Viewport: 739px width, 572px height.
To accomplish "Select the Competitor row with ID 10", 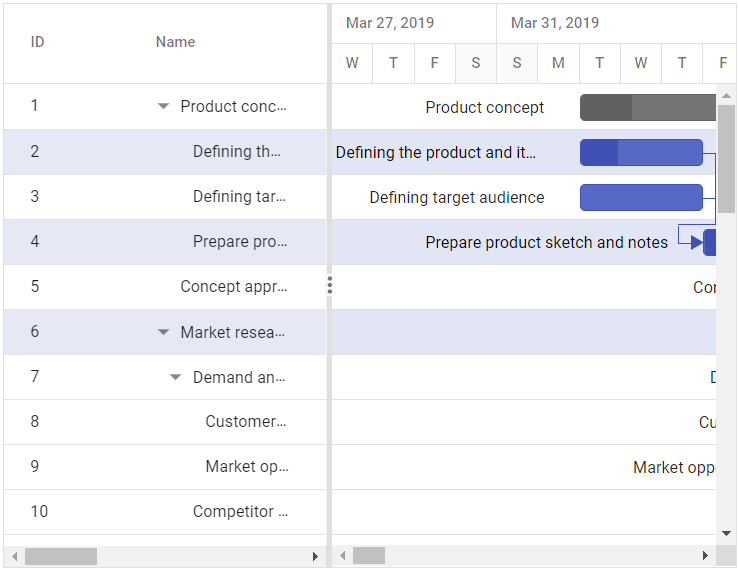I will pyautogui.click(x=165, y=512).
